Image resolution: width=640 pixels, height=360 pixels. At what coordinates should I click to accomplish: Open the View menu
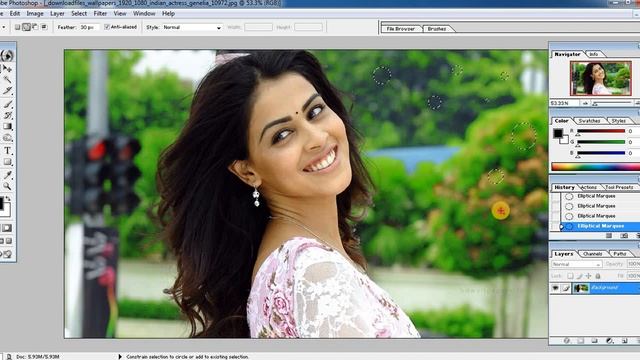click(x=120, y=13)
